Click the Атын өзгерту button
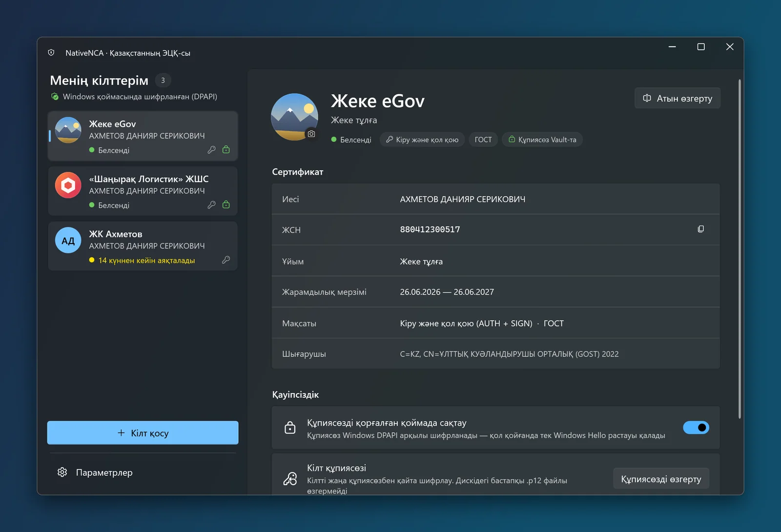The image size is (781, 532). pos(677,98)
